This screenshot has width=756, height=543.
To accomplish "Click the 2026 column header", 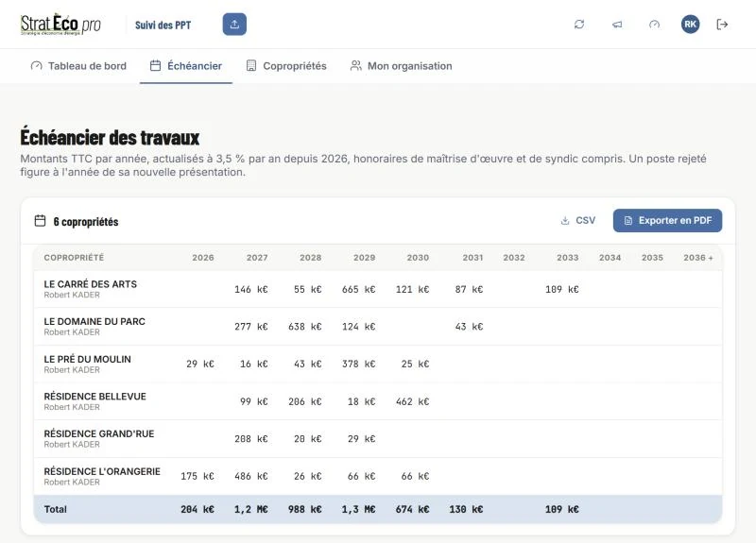I will click(203, 258).
